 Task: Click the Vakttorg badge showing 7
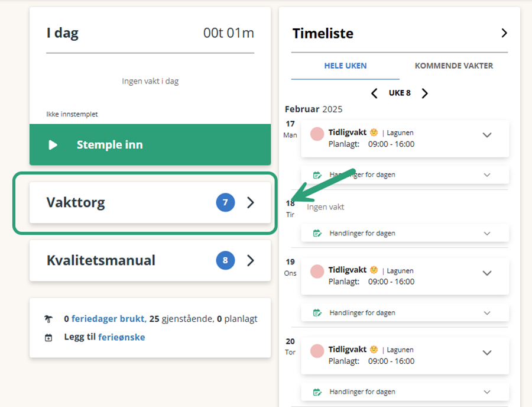(x=225, y=202)
